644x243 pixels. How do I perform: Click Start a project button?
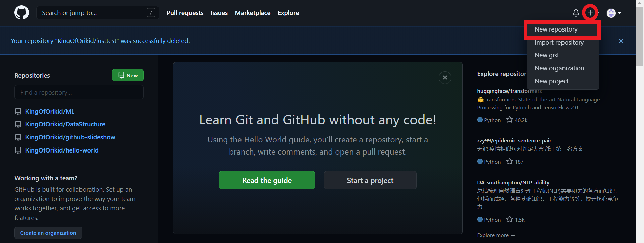370,180
